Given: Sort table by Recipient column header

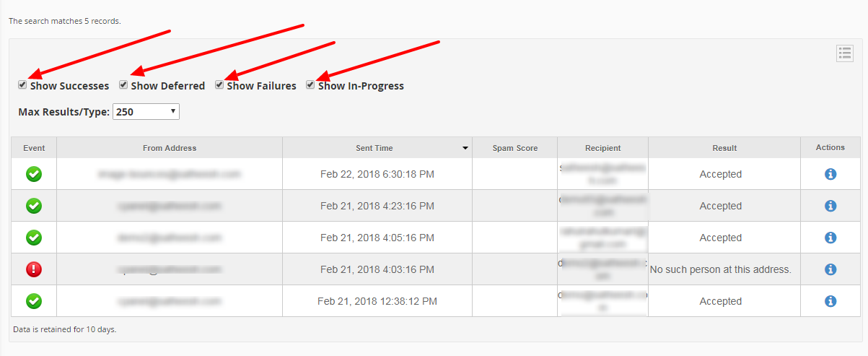Looking at the screenshot, I should [x=603, y=148].
